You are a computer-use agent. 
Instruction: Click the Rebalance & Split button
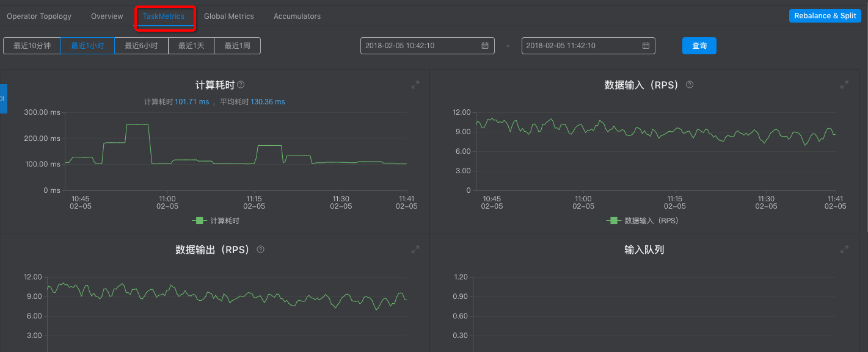[825, 16]
